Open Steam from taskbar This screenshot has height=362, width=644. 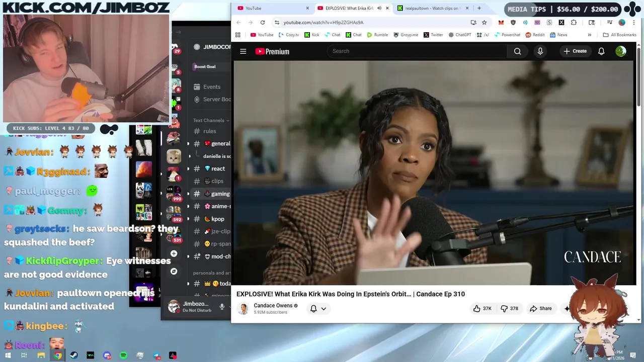tap(74, 355)
